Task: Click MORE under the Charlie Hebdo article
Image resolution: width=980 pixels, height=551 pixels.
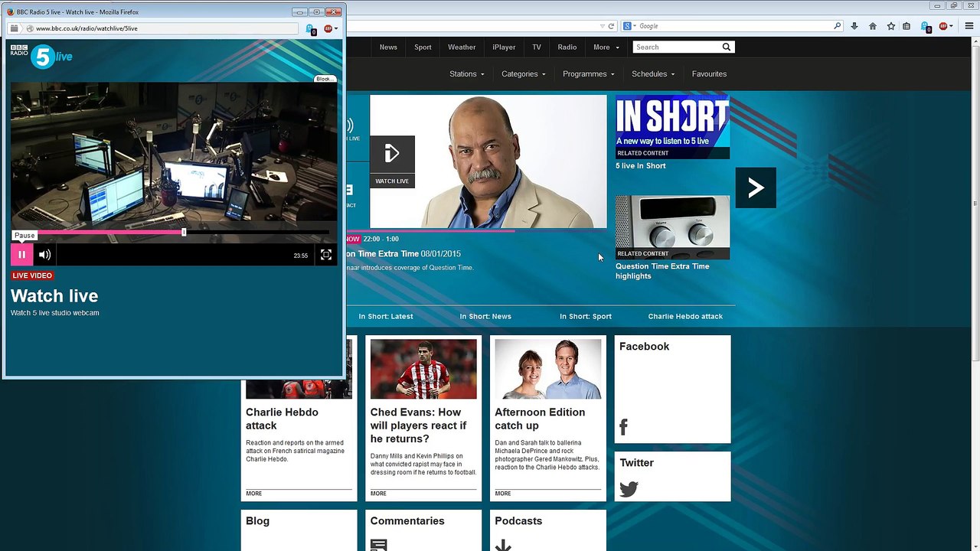Action: pos(253,494)
